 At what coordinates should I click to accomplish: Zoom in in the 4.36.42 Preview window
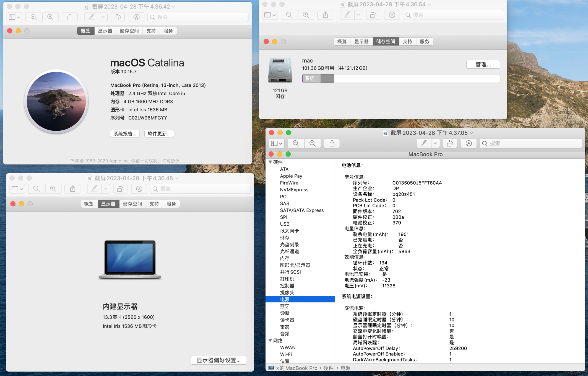50,17
